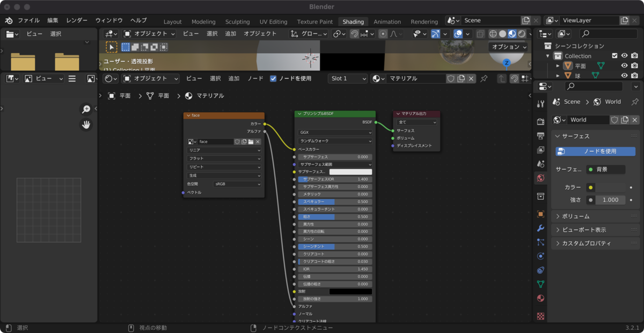Switch to the UV Editing workspace tab
The height and width of the screenshot is (333, 644).
[x=273, y=22]
